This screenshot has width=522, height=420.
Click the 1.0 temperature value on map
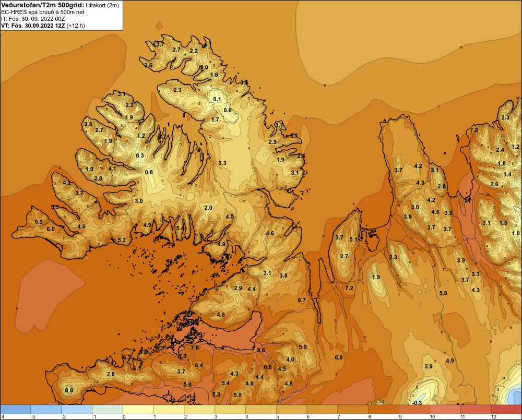click(x=516, y=233)
